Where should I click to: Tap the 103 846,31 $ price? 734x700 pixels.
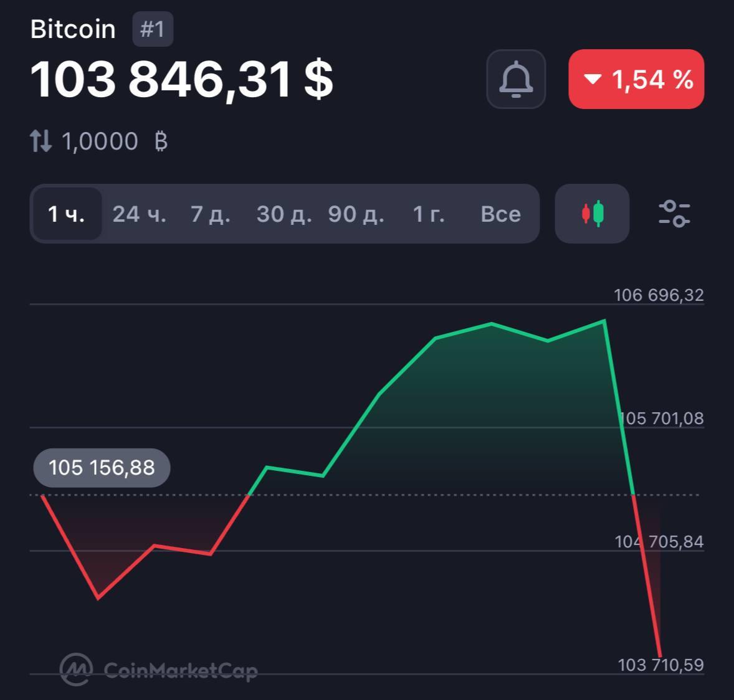click(x=181, y=79)
